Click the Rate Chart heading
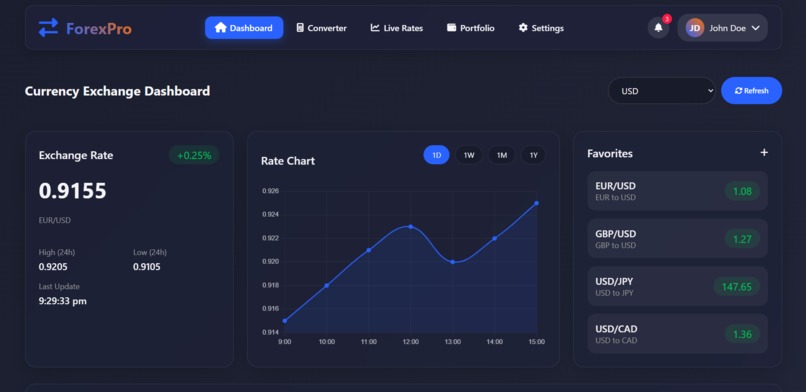The width and height of the screenshot is (806, 392). click(288, 161)
